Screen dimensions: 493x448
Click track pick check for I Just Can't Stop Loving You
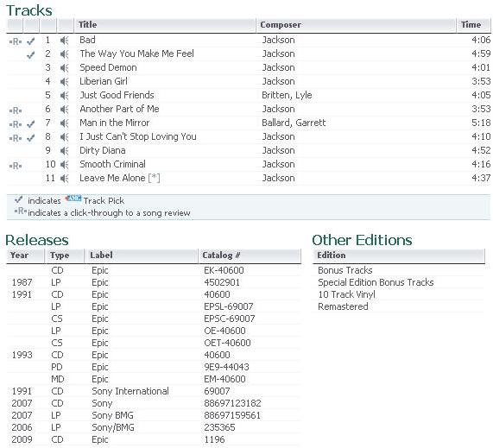31,138
